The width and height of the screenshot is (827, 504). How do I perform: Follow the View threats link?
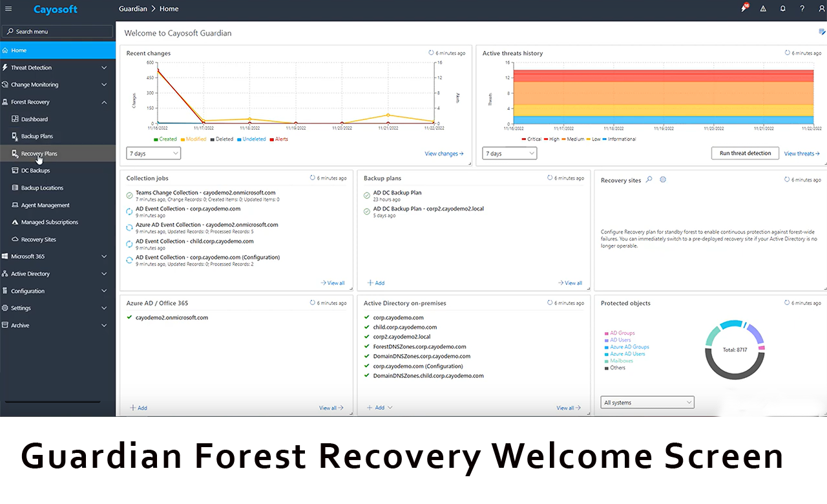(802, 154)
